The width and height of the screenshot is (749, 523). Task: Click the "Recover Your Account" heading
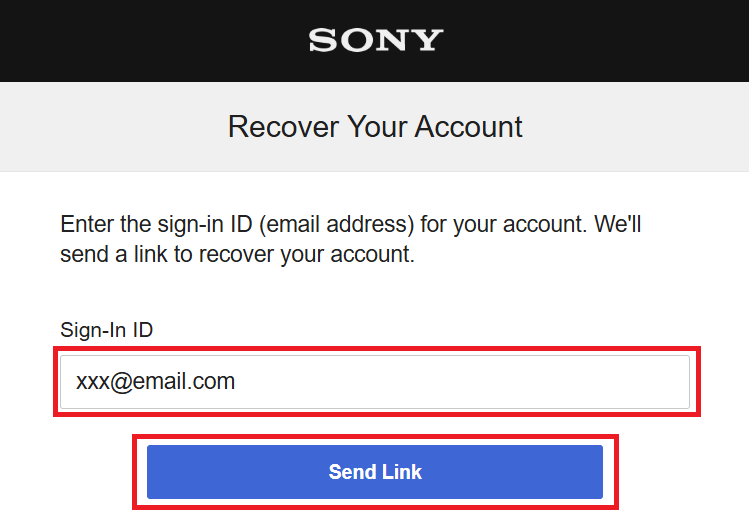pyautogui.click(x=375, y=127)
